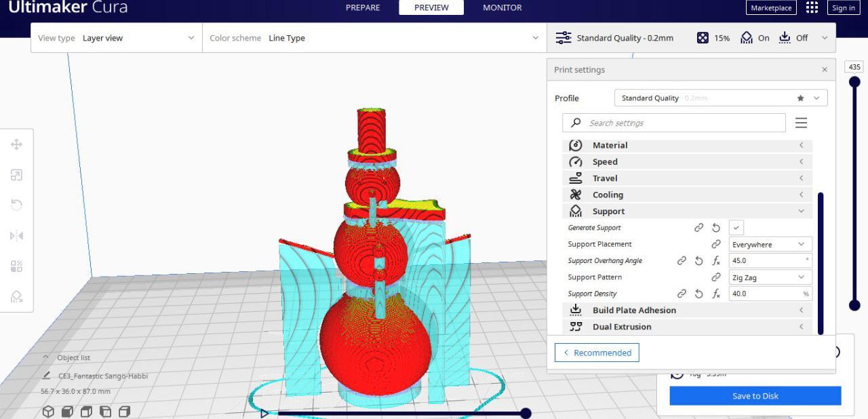Viewport: 868px width, 419px height.
Task: Click the Recommended button
Action: (x=597, y=353)
